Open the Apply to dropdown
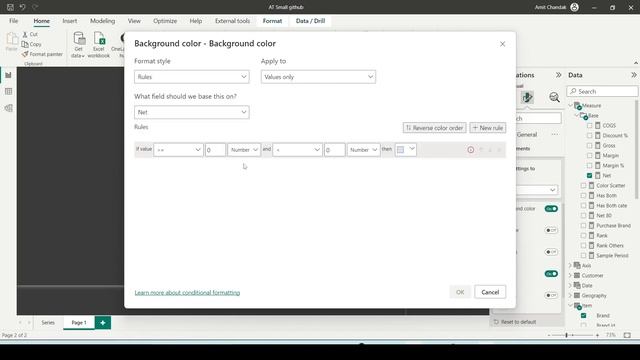Image resolution: width=640 pixels, height=360 pixels. pyautogui.click(x=318, y=77)
